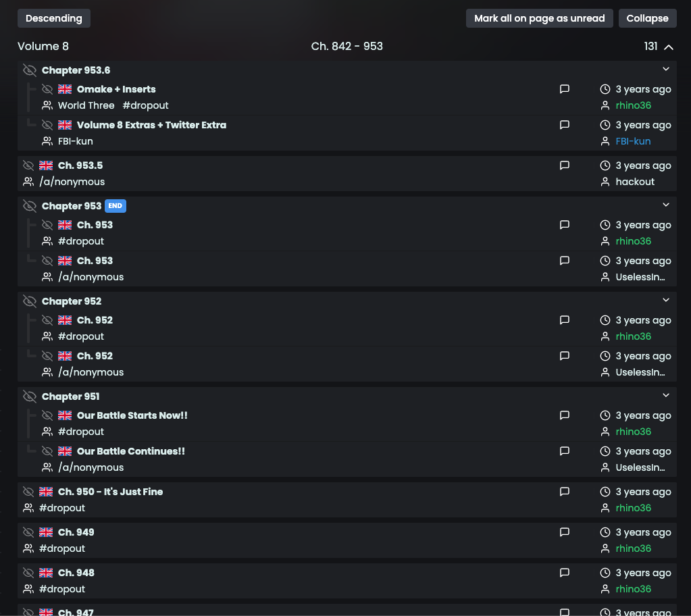Click Mark all on page as unread
This screenshot has height=616, width=691.
point(540,18)
